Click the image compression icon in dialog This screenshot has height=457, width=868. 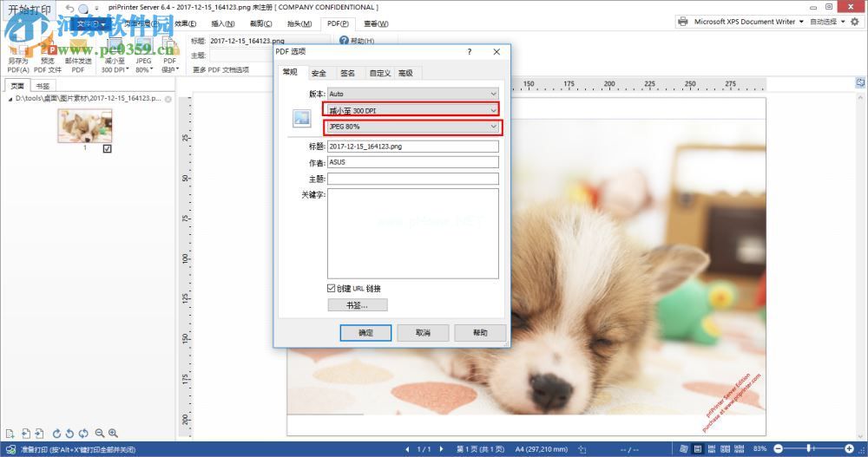click(x=302, y=119)
